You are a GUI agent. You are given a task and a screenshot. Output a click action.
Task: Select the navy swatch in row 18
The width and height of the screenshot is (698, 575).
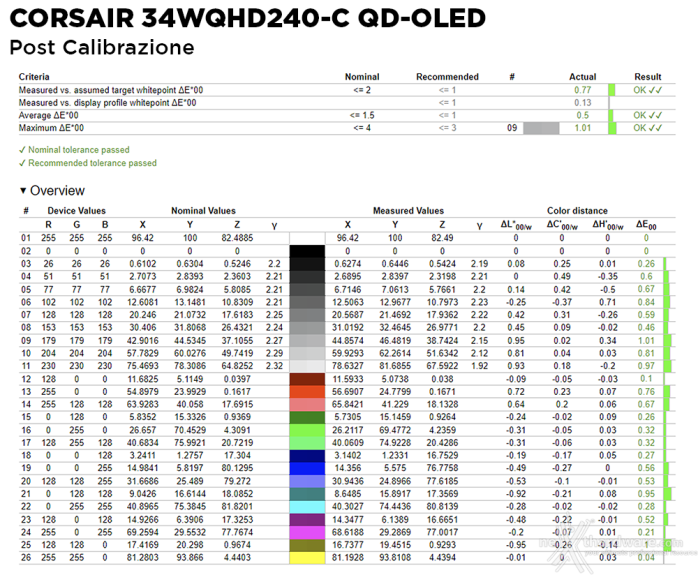pos(307,455)
